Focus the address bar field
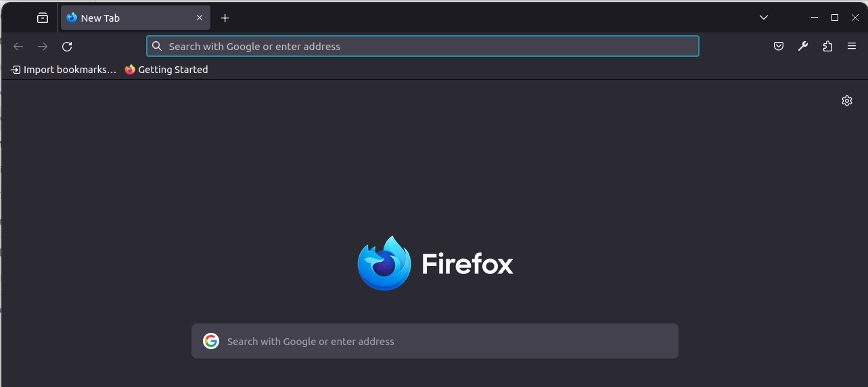 pos(423,46)
